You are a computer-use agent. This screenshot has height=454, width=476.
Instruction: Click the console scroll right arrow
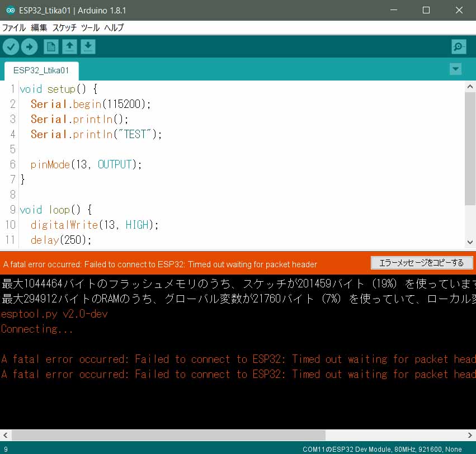click(470, 435)
